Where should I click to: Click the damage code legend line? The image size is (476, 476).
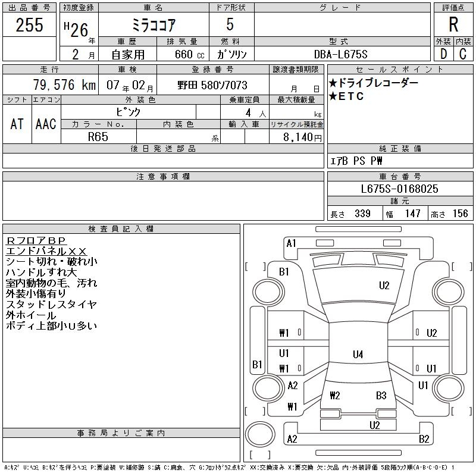click(230, 468)
